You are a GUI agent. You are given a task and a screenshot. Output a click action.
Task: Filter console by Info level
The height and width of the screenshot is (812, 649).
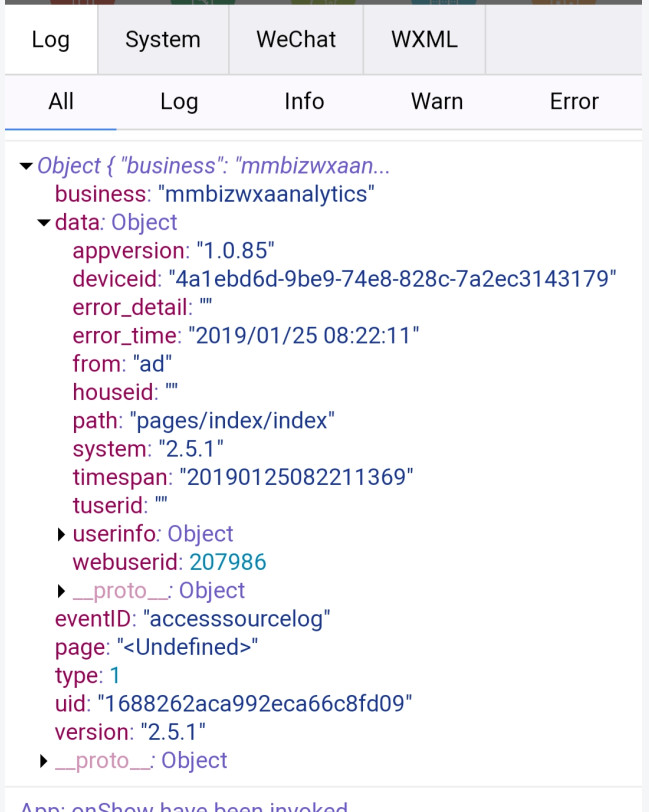point(304,102)
